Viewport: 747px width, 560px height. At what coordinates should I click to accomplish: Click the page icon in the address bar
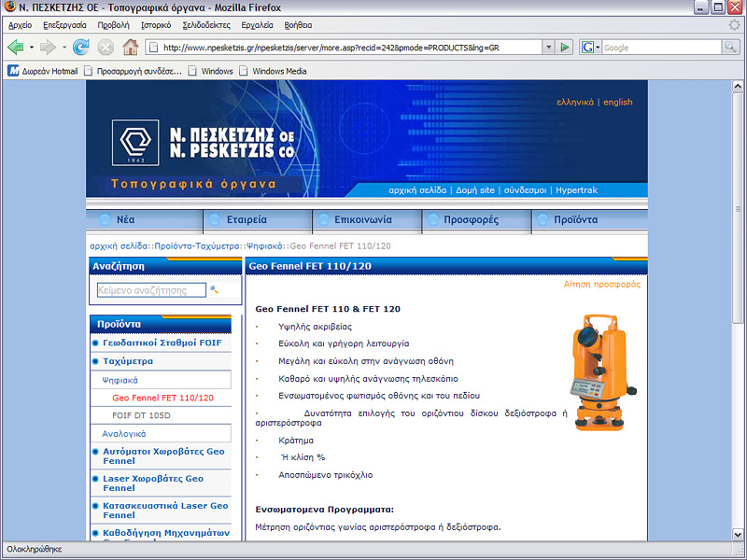153,48
